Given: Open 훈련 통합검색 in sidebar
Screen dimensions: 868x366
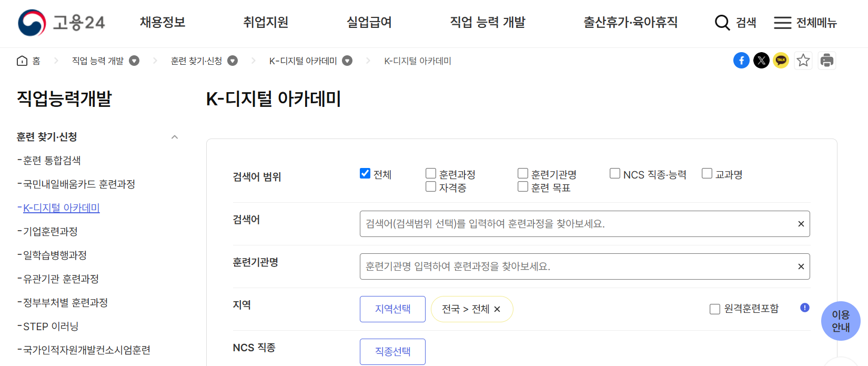Looking at the screenshot, I should (52, 161).
